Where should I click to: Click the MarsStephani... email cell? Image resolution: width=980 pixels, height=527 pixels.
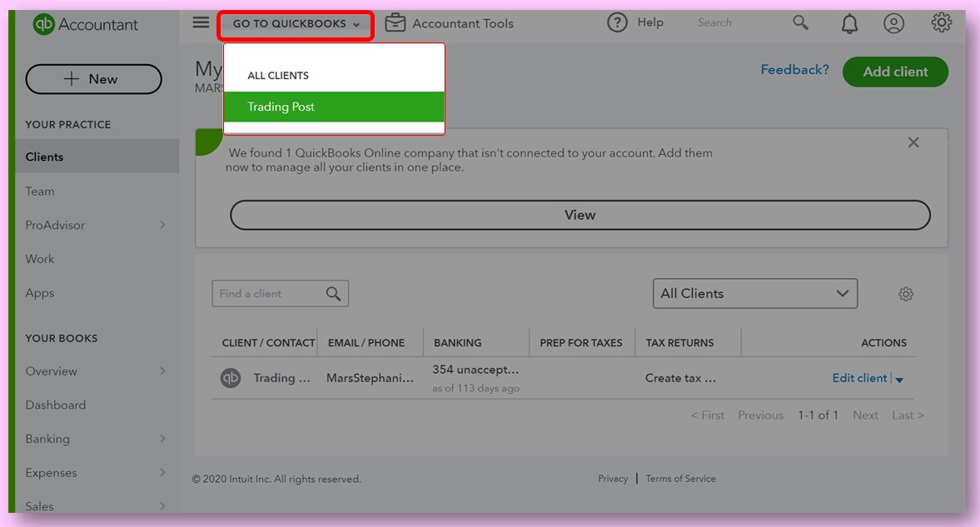click(370, 378)
